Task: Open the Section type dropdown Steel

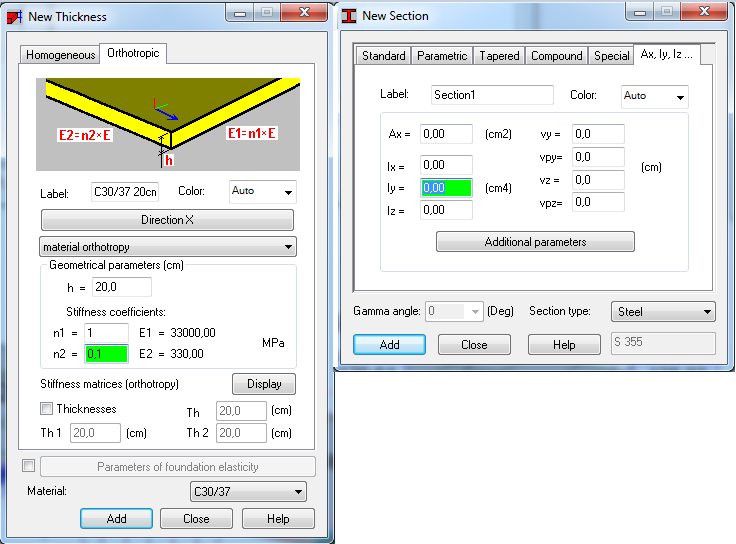Action: 663,312
